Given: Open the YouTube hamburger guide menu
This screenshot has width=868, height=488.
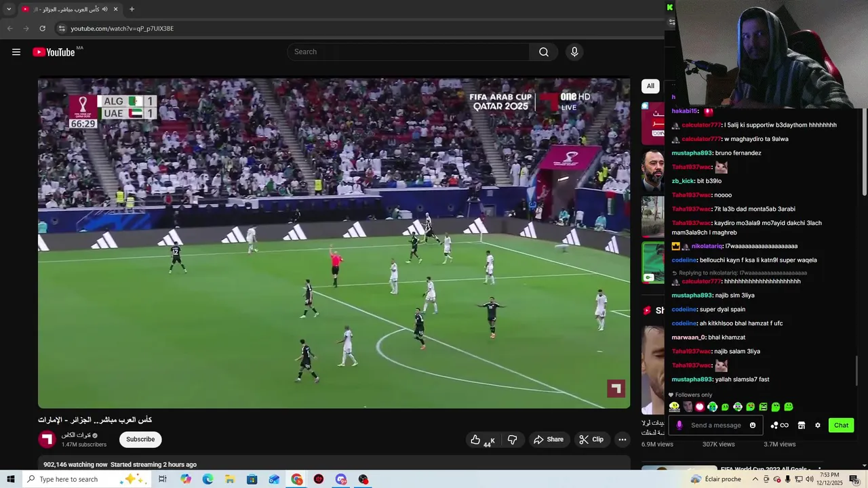Looking at the screenshot, I should click(16, 52).
